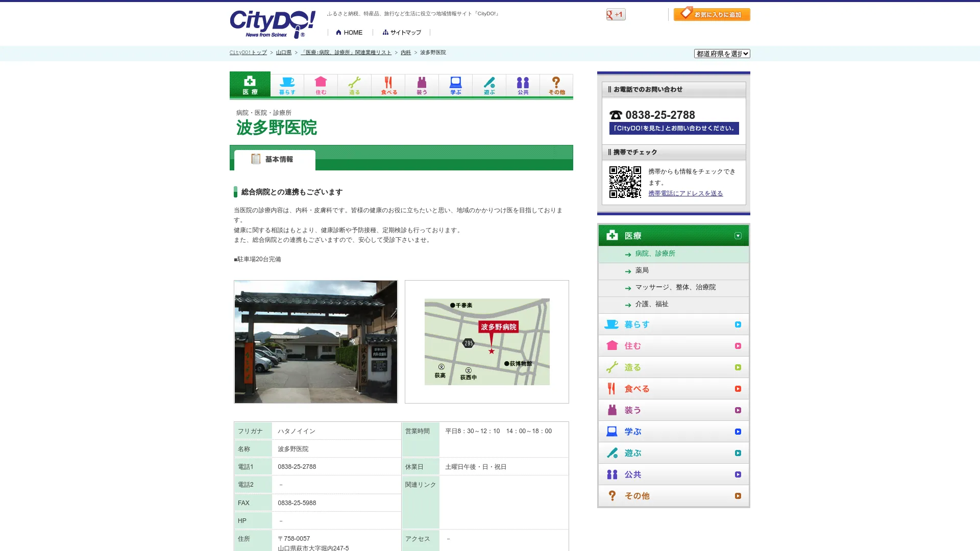Click the 食べる sidebar fork icon
980x551 pixels.
(611, 388)
